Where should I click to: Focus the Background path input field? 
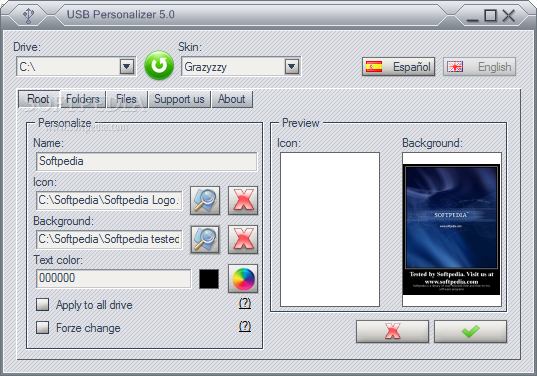pos(109,239)
